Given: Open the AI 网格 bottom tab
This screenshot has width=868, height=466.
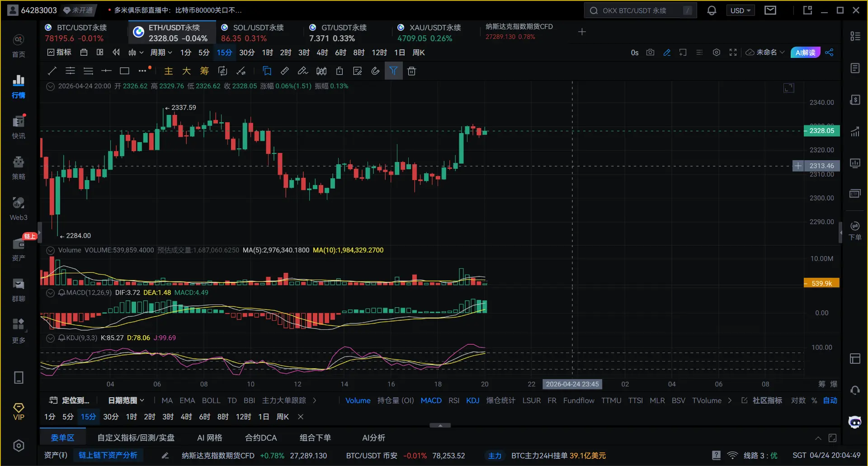Looking at the screenshot, I should 209,437.
